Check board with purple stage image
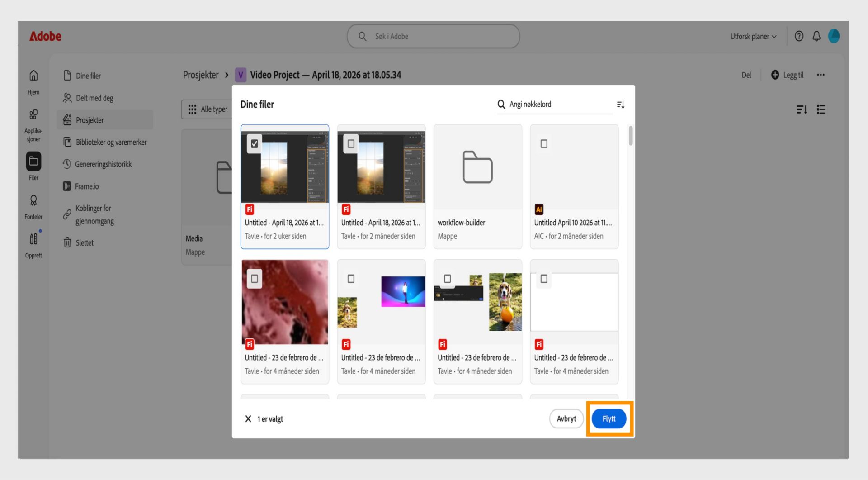 tap(351, 279)
